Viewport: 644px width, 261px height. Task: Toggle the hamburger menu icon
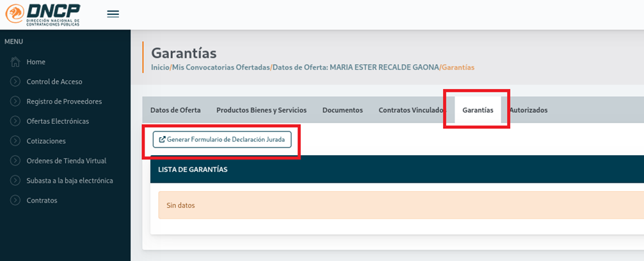tap(113, 14)
